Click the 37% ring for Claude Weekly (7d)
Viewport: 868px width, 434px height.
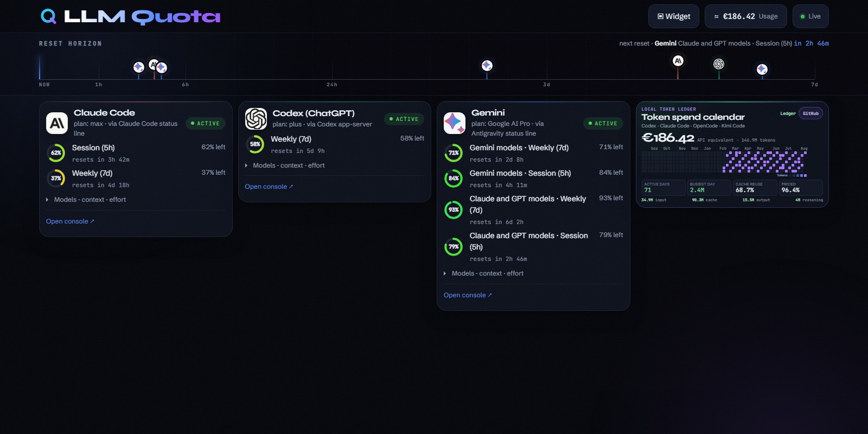coord(56,178)
